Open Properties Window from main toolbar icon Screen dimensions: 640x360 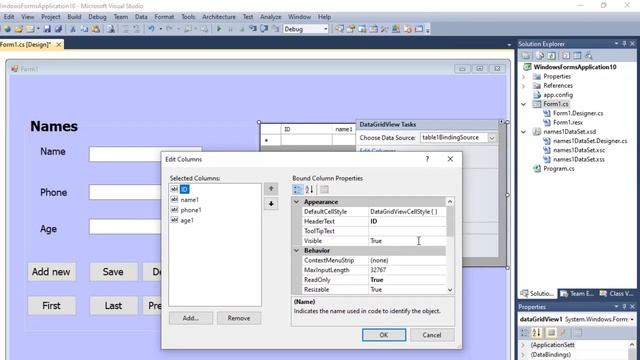[351, 29]
